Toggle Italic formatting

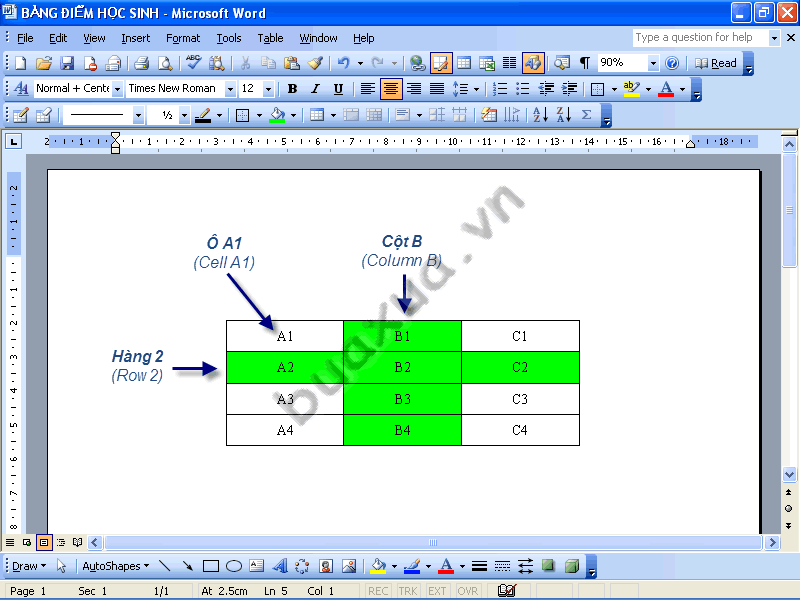coord(315,89)
